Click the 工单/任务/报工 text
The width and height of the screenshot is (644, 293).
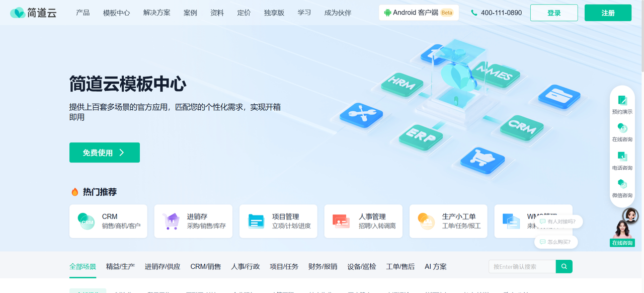coord(461,226)
